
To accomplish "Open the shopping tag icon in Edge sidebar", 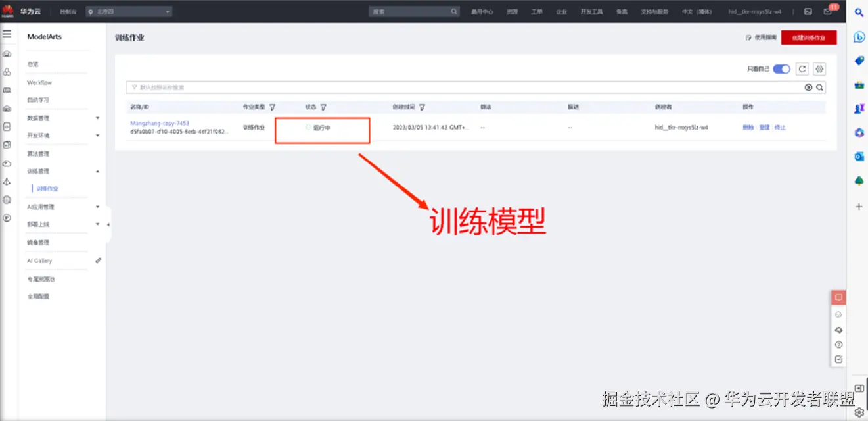I will tap(859, 61).
